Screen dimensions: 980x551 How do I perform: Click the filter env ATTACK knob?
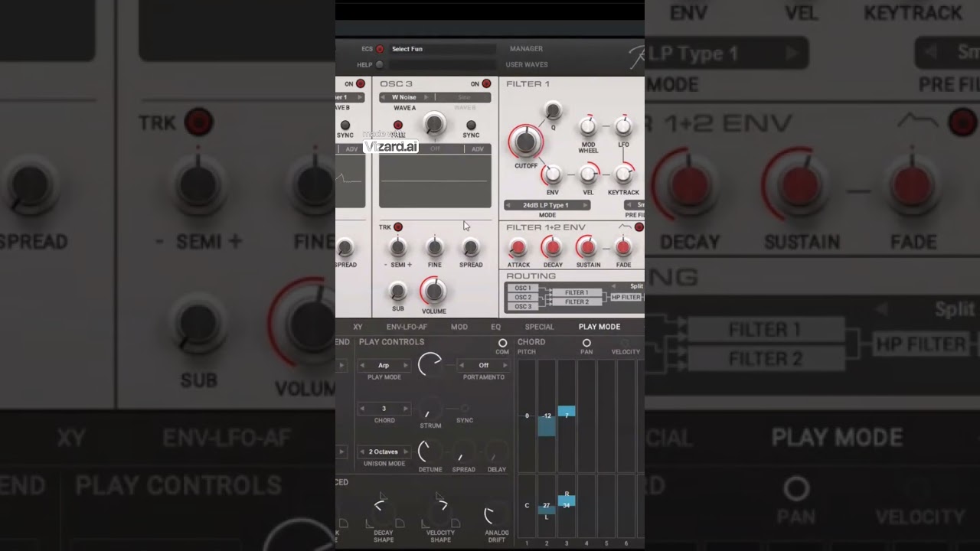tap(518, 247)
